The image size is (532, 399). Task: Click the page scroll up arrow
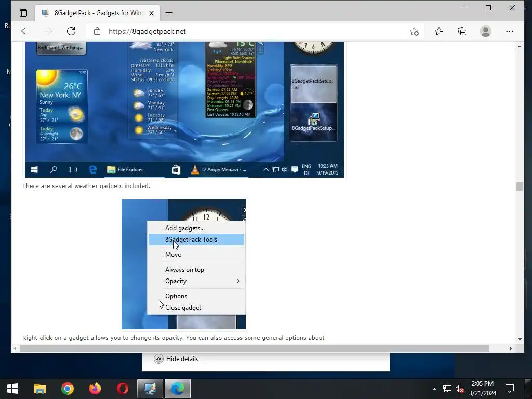tap(520, 46)
